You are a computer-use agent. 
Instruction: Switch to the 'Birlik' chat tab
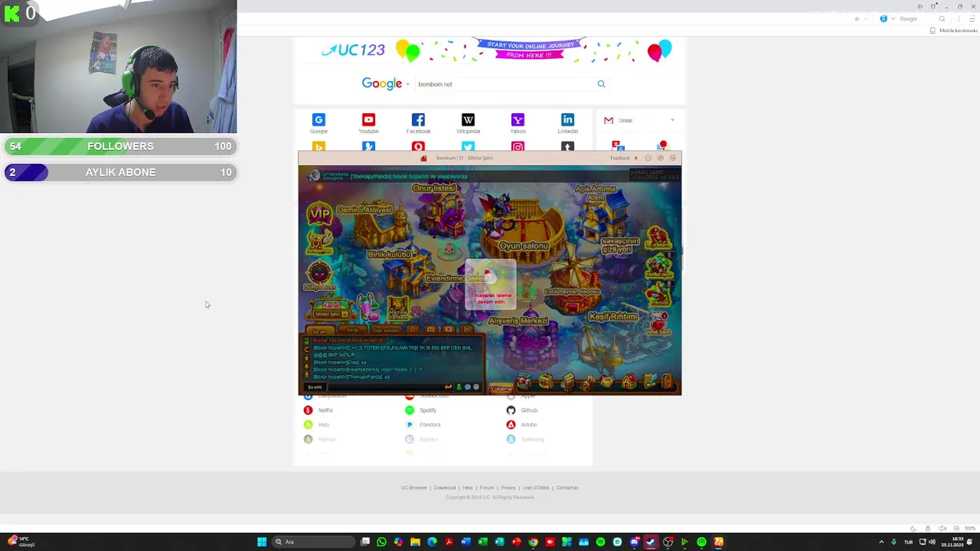click(x=353, y=331)
